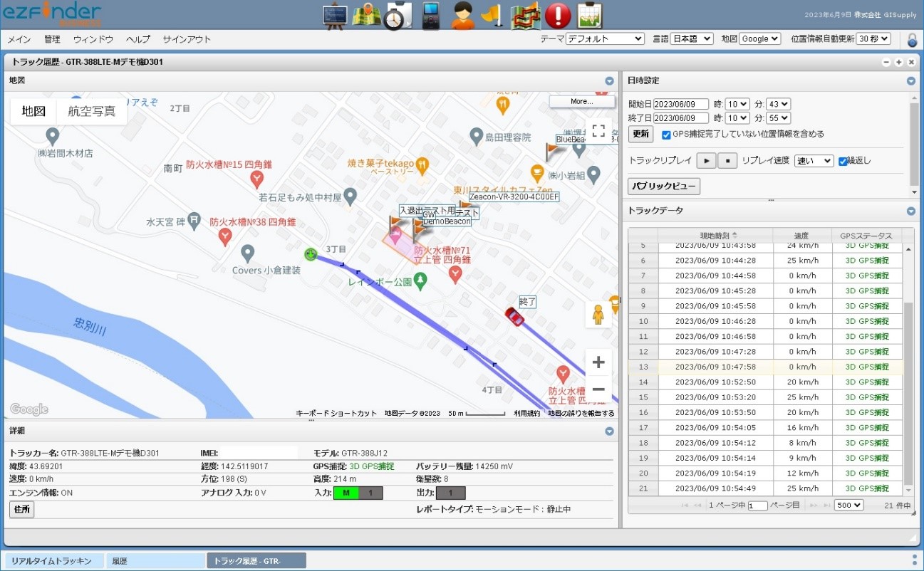924x571 pixels.
Task: Uncheck the 繰返し repeat checkbox
Action: [843, 161]
